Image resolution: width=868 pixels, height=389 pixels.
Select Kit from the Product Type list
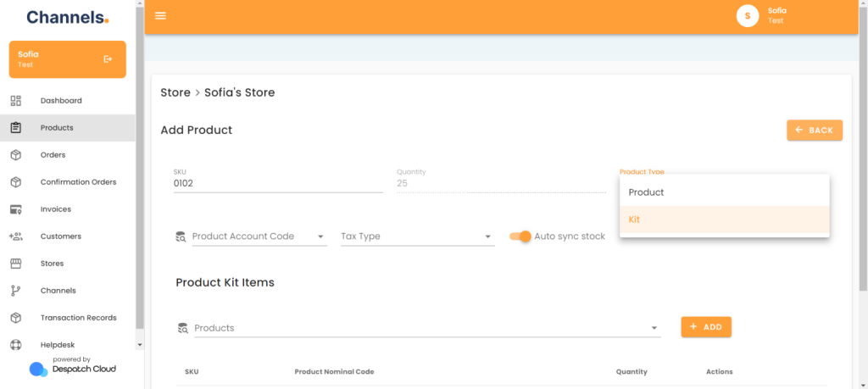(x=725, y=220)
